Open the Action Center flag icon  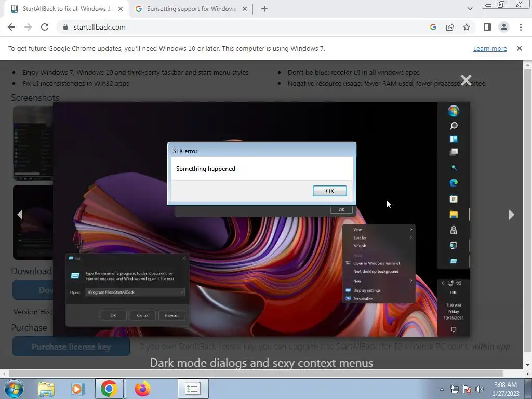pyautogui.click(x=467, y=389)
